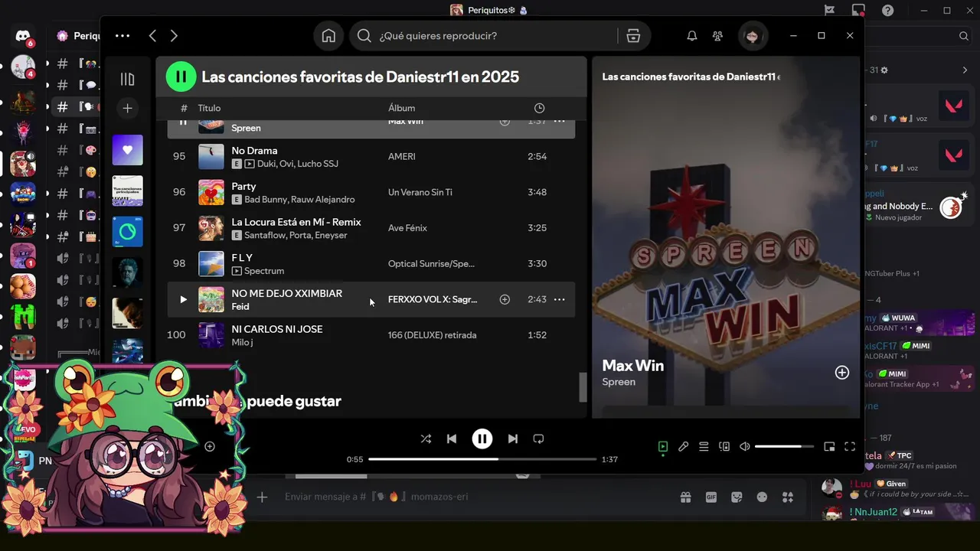Toggle repeat mode
The width and height of the screenshot is (980, 551).
pyautogui.click(x=538, y=439)
